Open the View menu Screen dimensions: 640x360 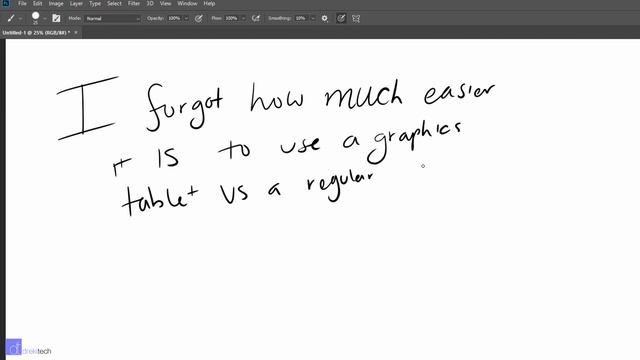point(165,4)
